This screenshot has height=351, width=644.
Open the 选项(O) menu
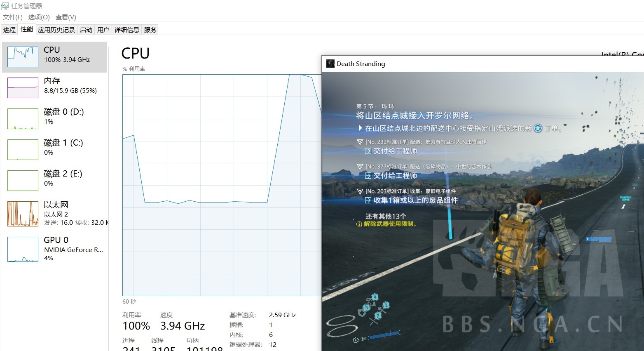pyautogui.click(x=39, y=17)
